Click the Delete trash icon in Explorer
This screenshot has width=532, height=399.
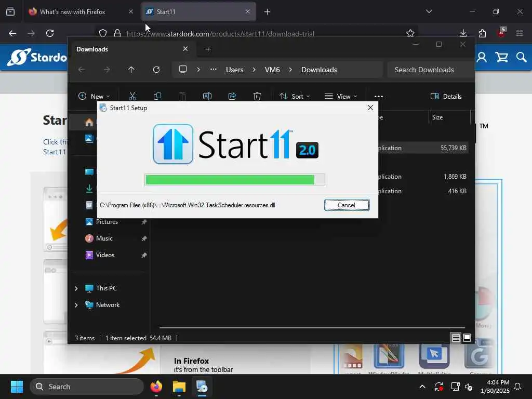[257, 96]
